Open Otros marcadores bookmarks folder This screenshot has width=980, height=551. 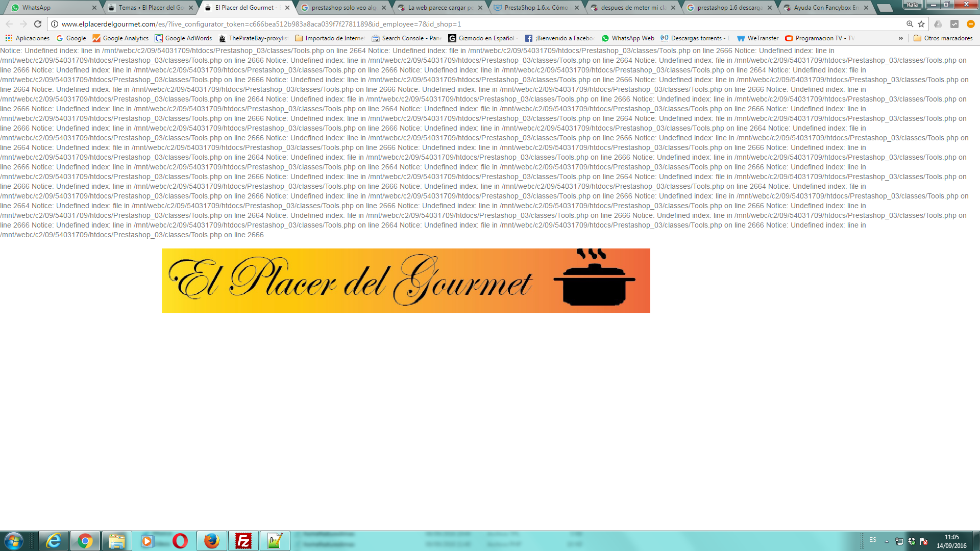coord(943,38)
